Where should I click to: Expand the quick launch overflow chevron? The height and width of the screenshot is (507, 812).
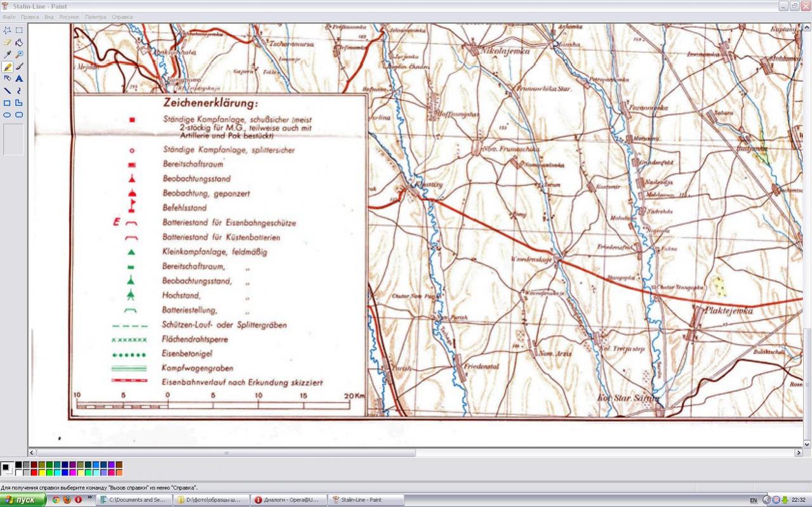pos(90,498)
